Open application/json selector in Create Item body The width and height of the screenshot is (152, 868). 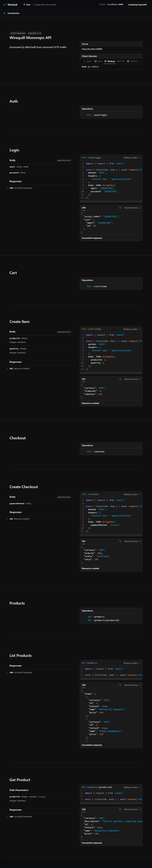[64, 332]
